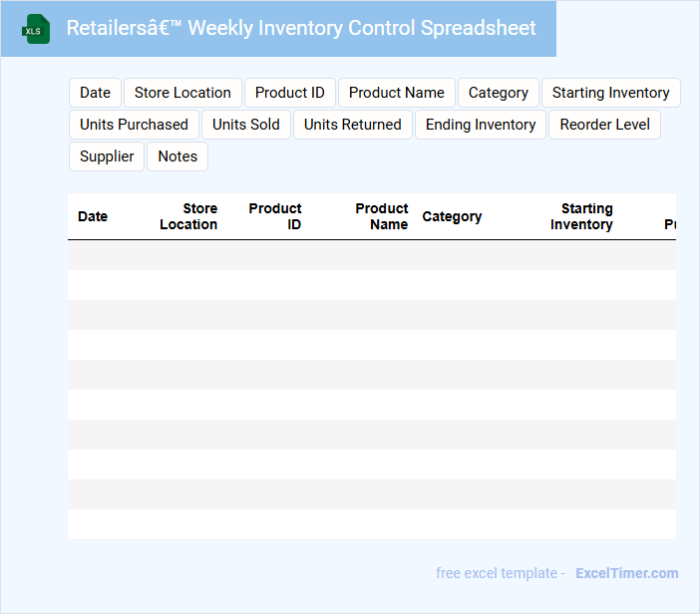This screenshot has height=614, width=700.
Task: Select the Product ID table column header
Action: [275, 216]
